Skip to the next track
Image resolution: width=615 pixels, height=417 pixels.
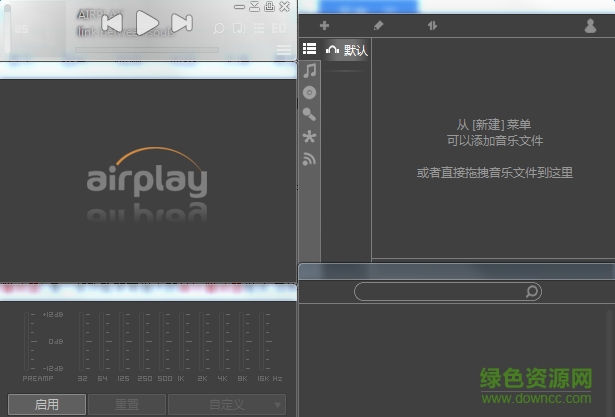pos(182,23)
